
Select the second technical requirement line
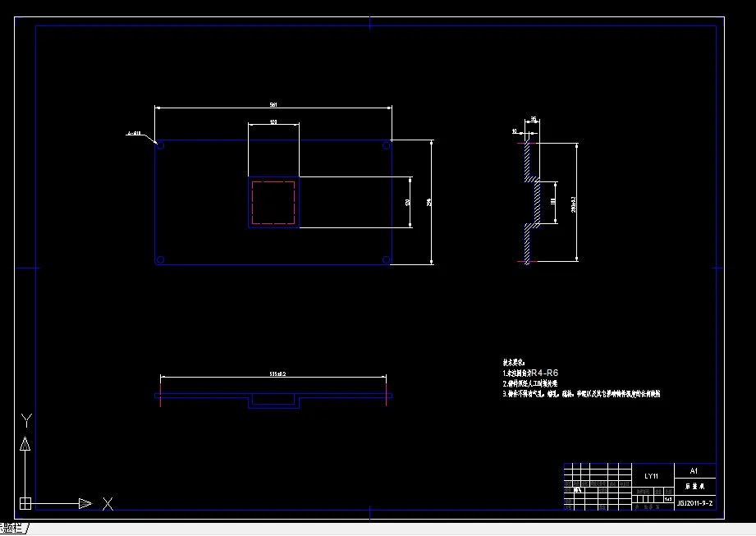pyautogui.click(x=530, y=383)
